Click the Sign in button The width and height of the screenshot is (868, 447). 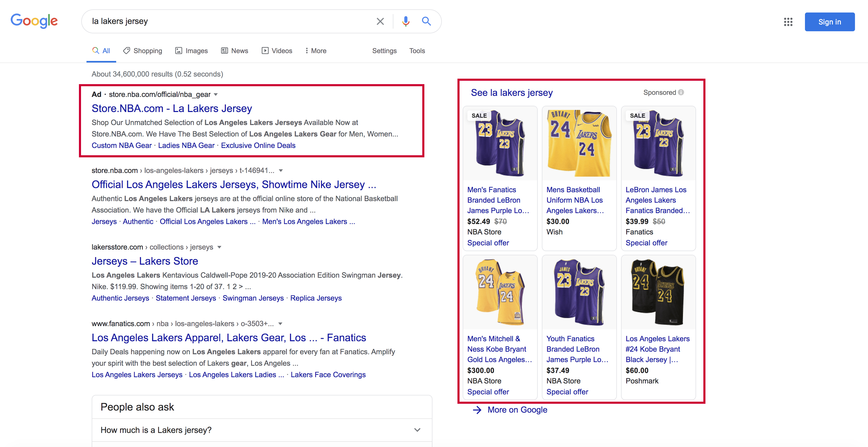pyautogui.click(x=830, y=22)
